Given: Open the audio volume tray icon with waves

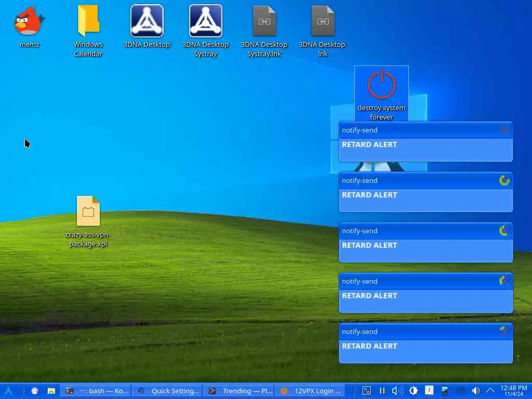Looking at the screenshot, I should click(x=397, y=391).
